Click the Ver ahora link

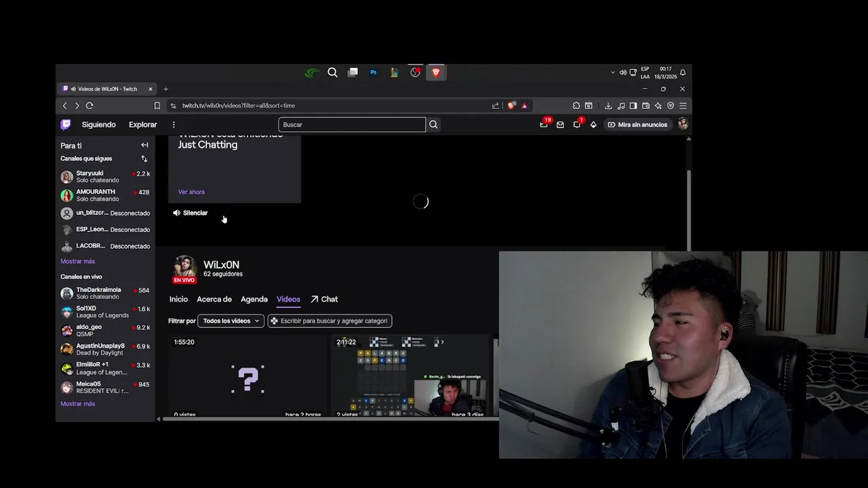tap(191, 192)
